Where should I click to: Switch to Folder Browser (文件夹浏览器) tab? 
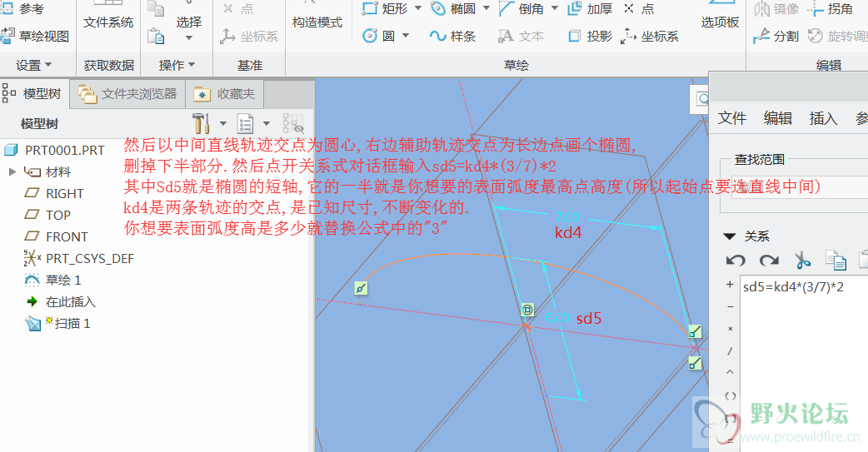[x=127, y=94]
